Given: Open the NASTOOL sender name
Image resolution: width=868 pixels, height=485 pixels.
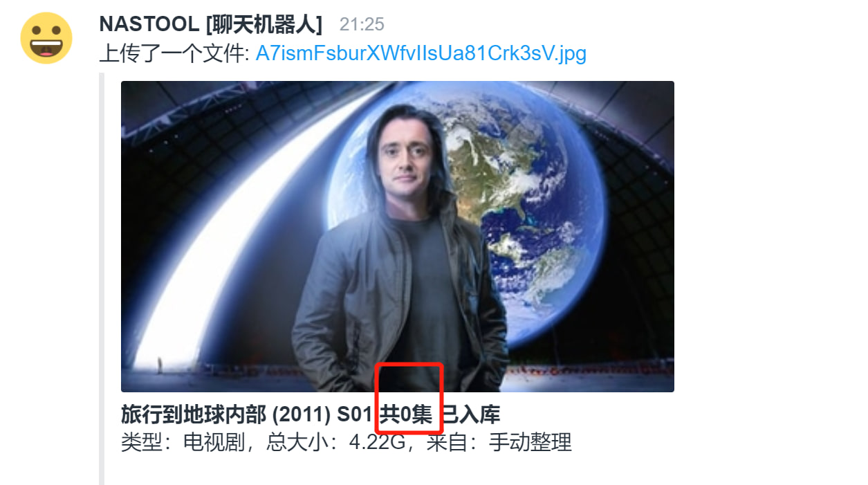Looking at the screenshot, I should coord(149,24).
